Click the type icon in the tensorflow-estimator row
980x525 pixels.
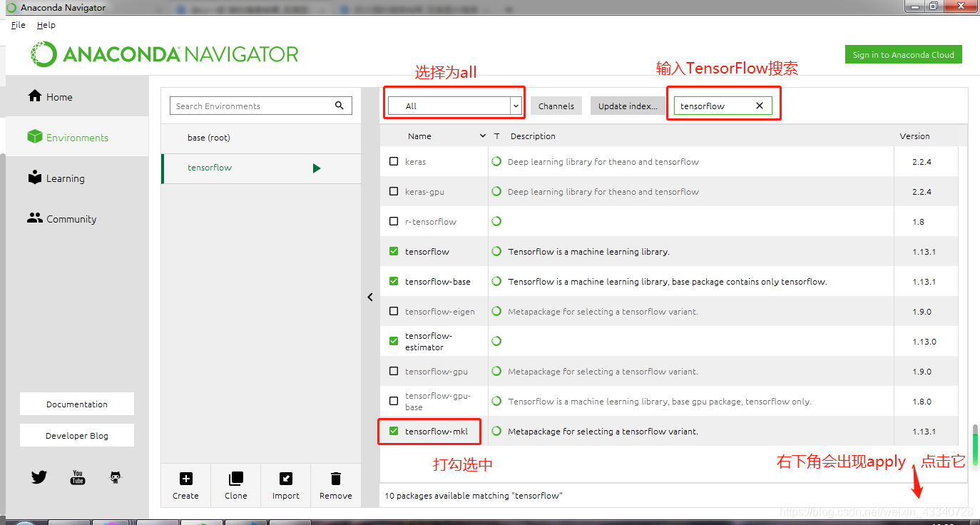[x=496, y=341]
